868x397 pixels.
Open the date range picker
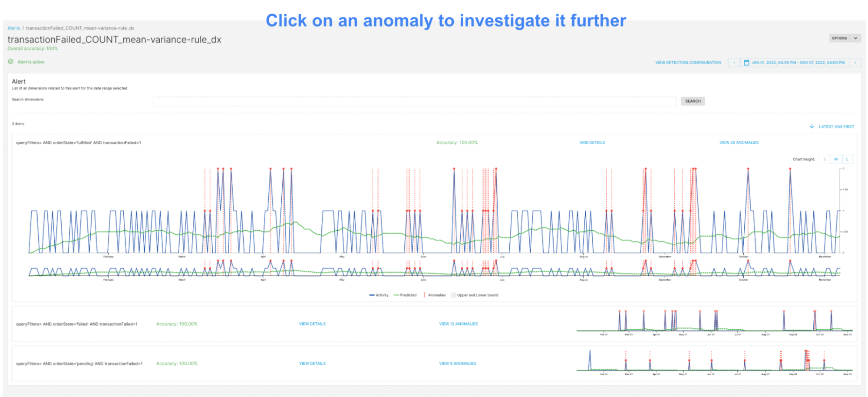pos(798,63)
